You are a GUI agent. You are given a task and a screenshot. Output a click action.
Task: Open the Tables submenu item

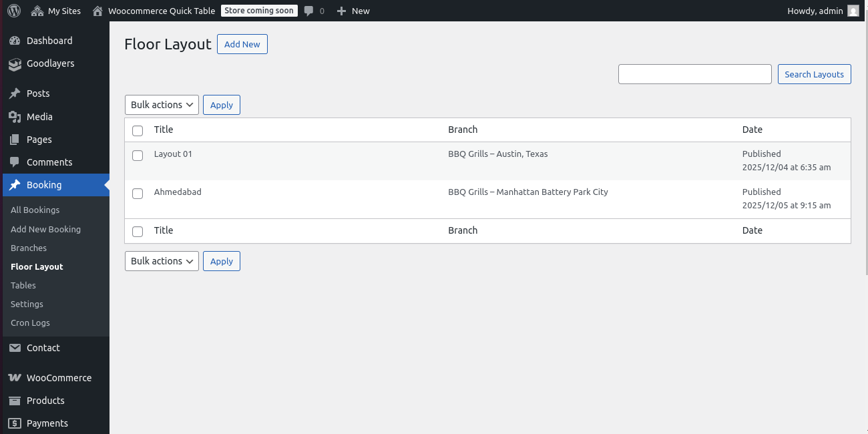tap(23, 285)
